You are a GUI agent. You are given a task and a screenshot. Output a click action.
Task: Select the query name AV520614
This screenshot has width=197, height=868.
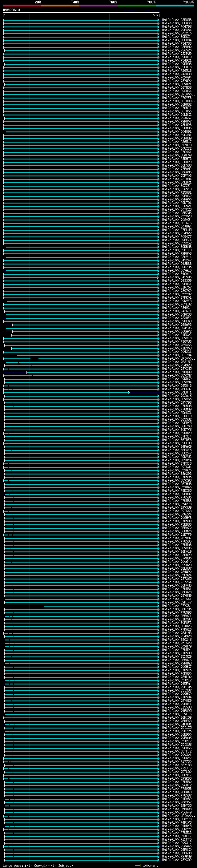pos(11,10)
